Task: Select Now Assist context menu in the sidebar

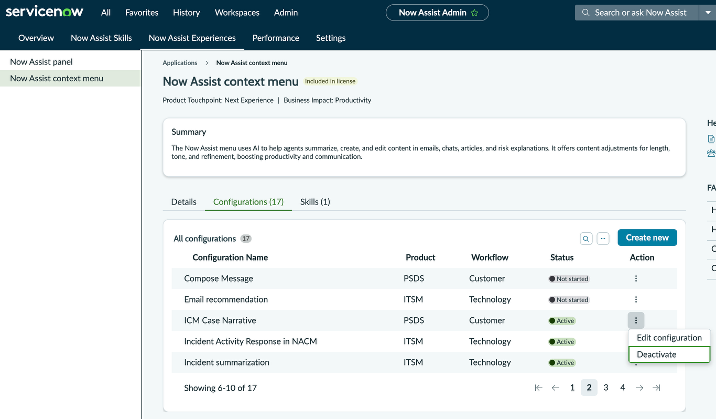Action: pyautogui.click(x=70, y=78)
